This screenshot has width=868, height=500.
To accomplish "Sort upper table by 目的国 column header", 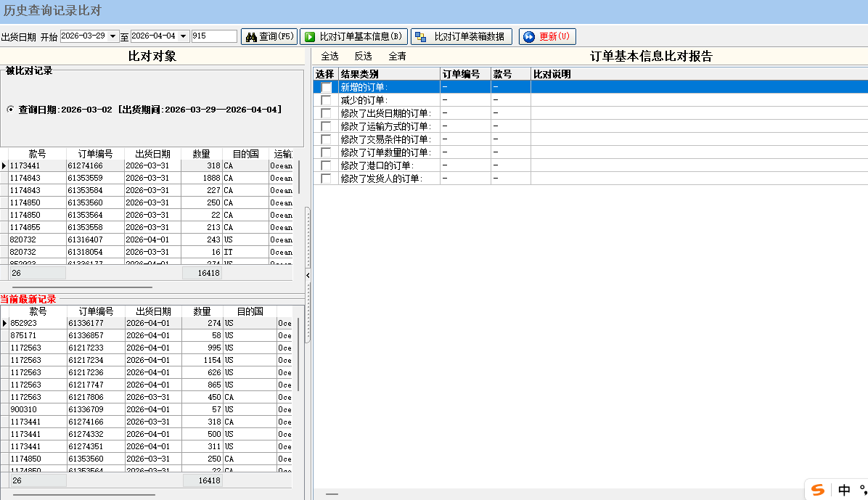I will (x=246, y=154).
